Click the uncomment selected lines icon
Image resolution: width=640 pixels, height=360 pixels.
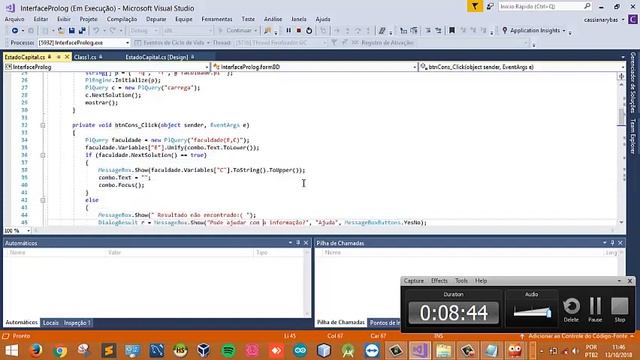438,31
